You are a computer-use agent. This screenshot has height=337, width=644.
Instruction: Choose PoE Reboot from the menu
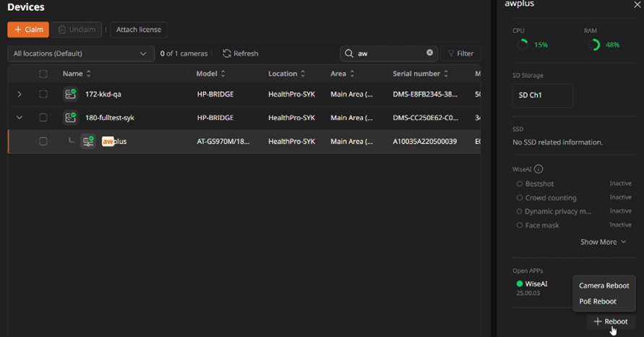pyautogui.click(x=598, y=302)
